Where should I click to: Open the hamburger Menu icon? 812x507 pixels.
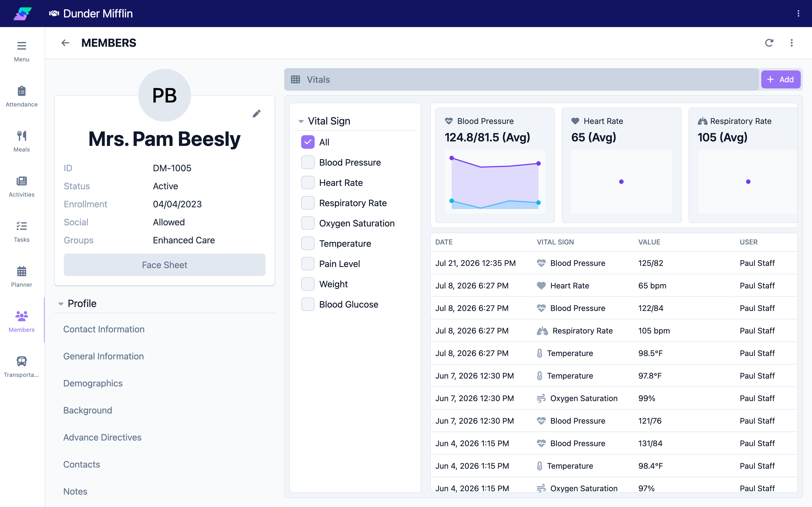coord(21,46)
